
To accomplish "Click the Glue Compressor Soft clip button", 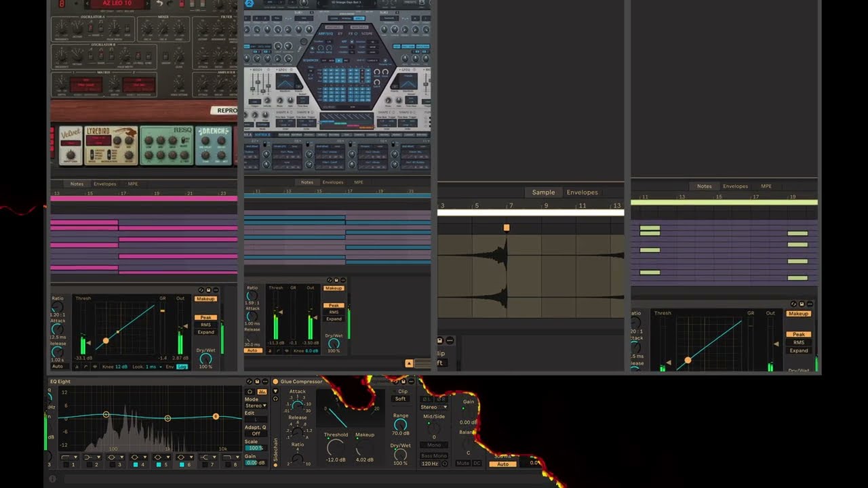I will point(400,399).
